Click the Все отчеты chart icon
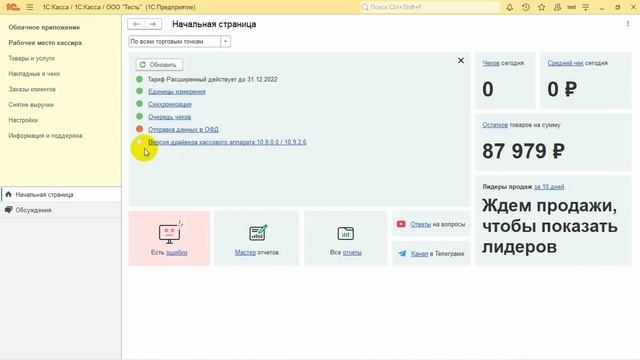The image size is (640, 360). click(345, 233)
